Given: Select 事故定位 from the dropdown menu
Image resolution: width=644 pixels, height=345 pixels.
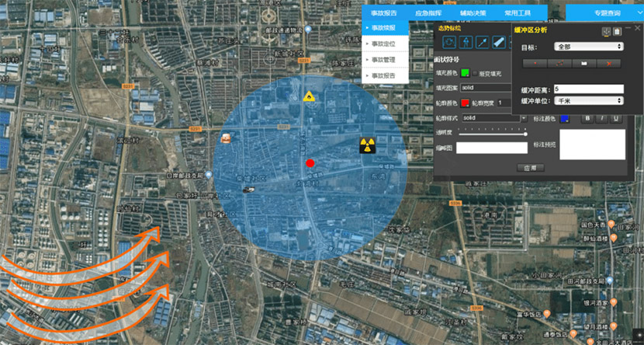Looking at the screenshot, I should pos(383,44).
